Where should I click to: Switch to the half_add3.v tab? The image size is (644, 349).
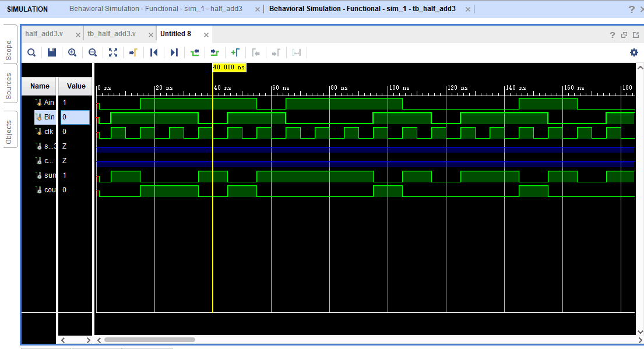[x=44, y=34]
